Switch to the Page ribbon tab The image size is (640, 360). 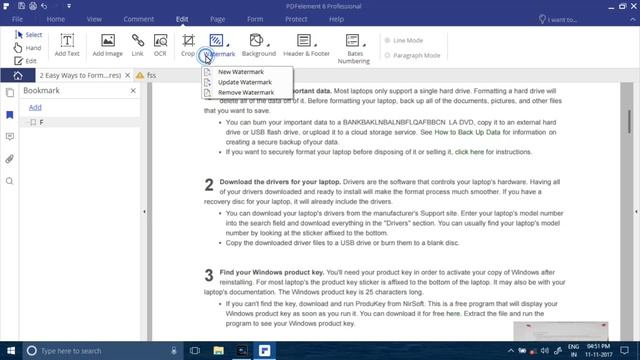[218, 19]
